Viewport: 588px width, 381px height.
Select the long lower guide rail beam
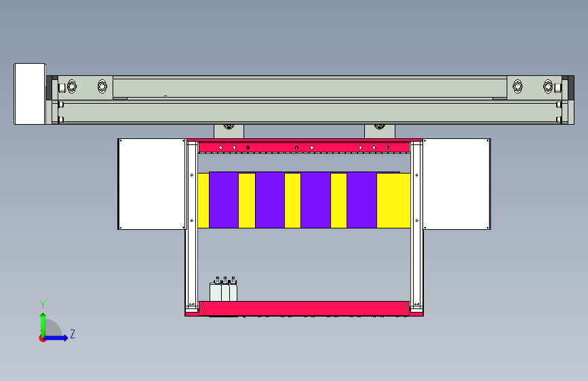coord(310,112)
